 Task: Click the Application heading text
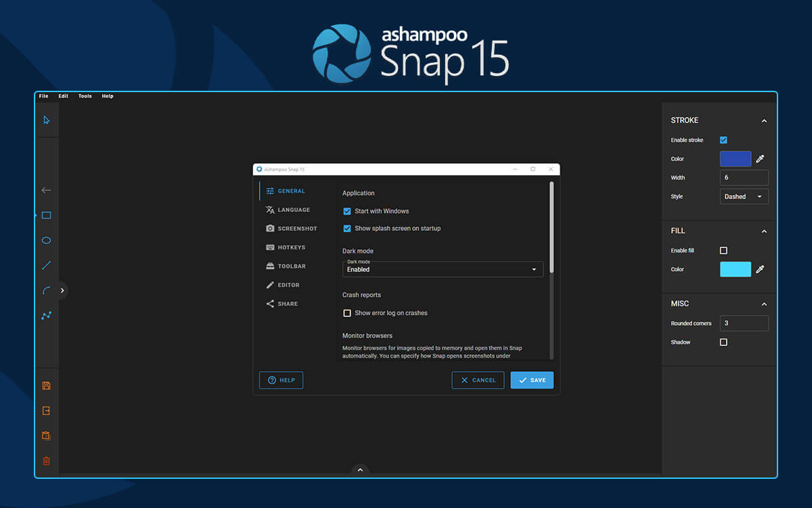(359, 194)
